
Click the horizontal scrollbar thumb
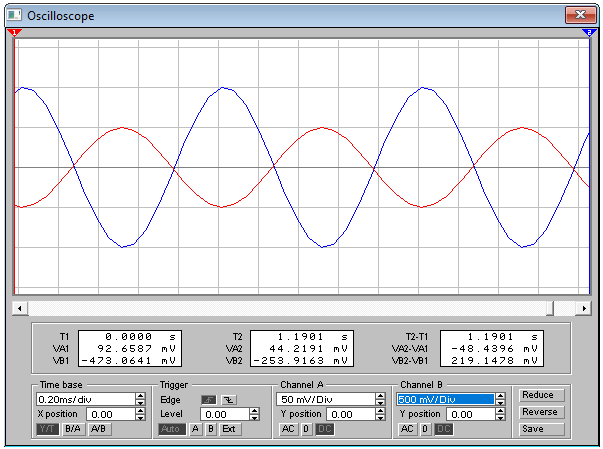550,308
